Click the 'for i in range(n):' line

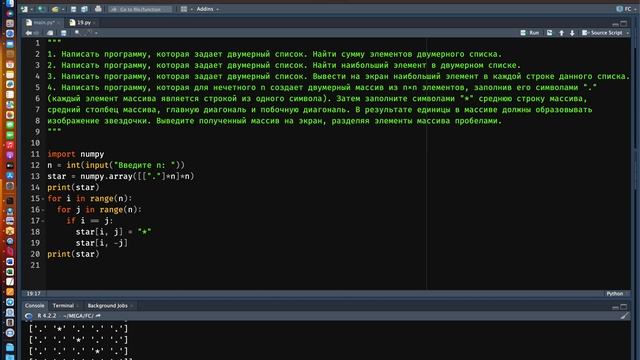coord(89,199)
